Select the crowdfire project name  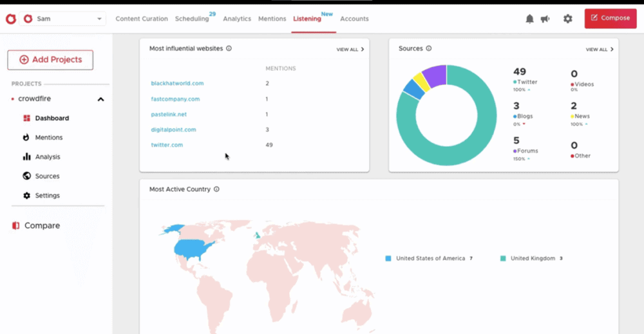[35, 98]
